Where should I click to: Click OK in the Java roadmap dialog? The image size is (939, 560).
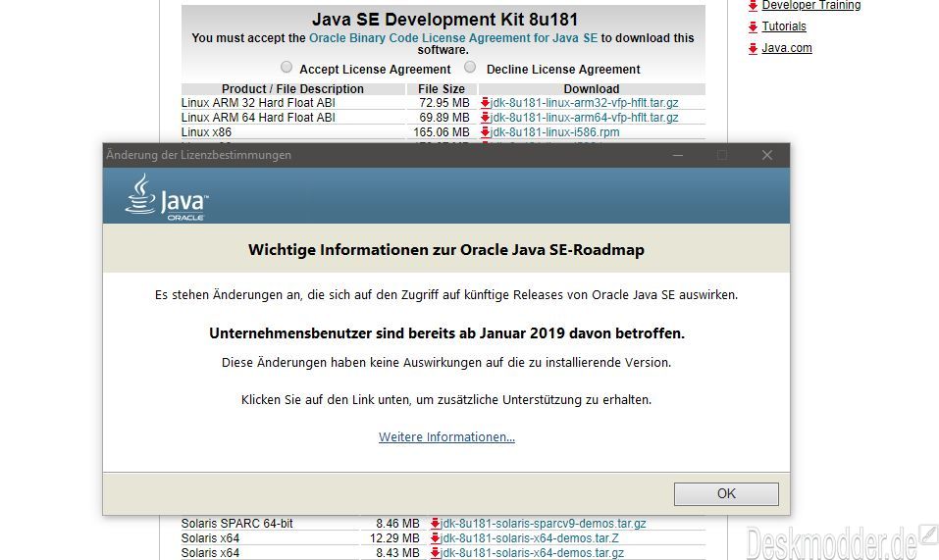pos(726,493)
